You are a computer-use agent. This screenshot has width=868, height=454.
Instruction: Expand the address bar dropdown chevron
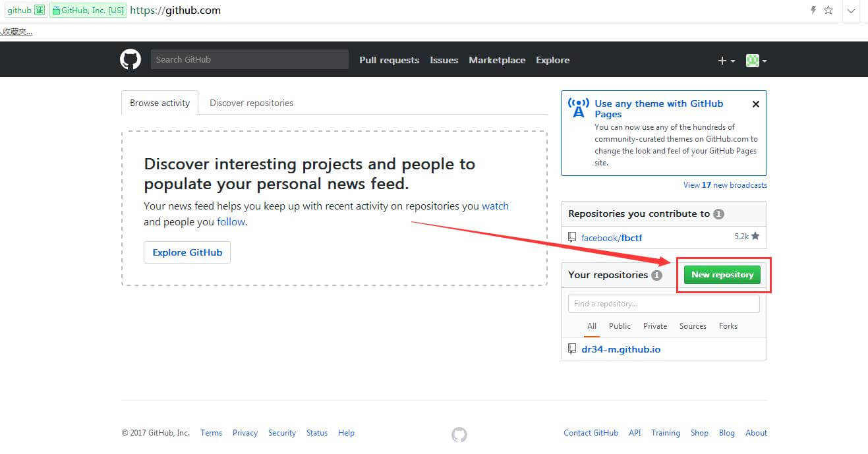coord(852,11)
